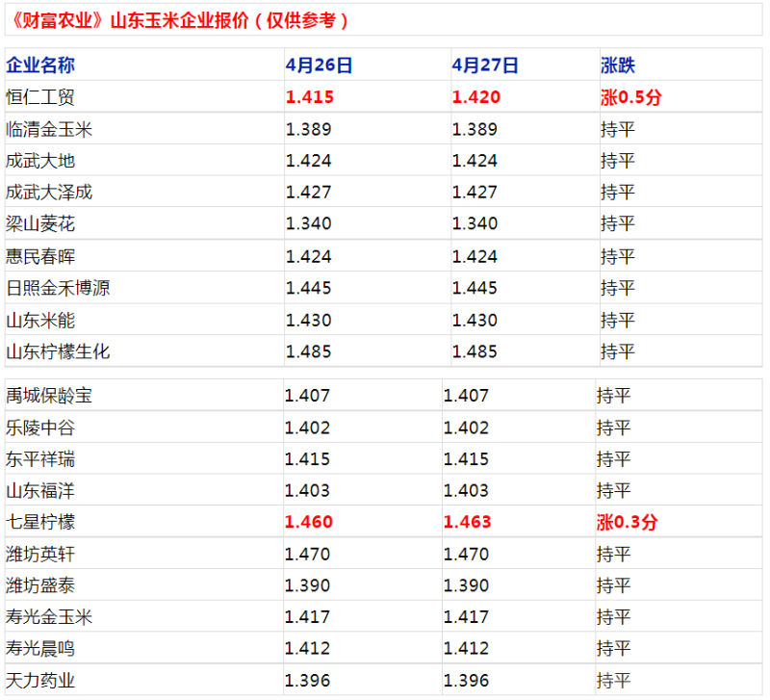Click the 乐陵中谷 row name

tap(40, 428)
